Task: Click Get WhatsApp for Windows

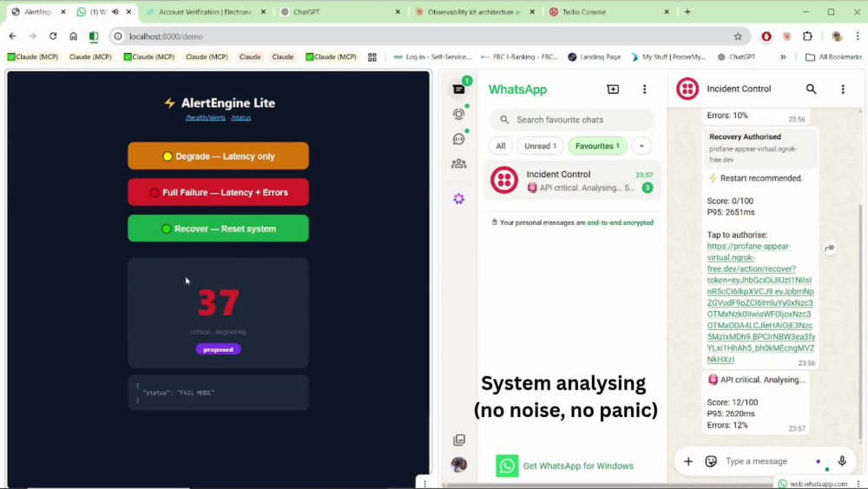Action: pos(565,466)
